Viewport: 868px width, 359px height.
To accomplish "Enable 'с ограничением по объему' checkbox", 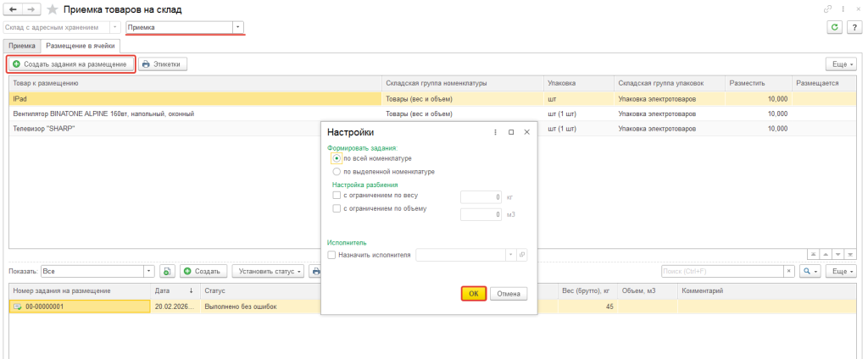I will point(337,208).
